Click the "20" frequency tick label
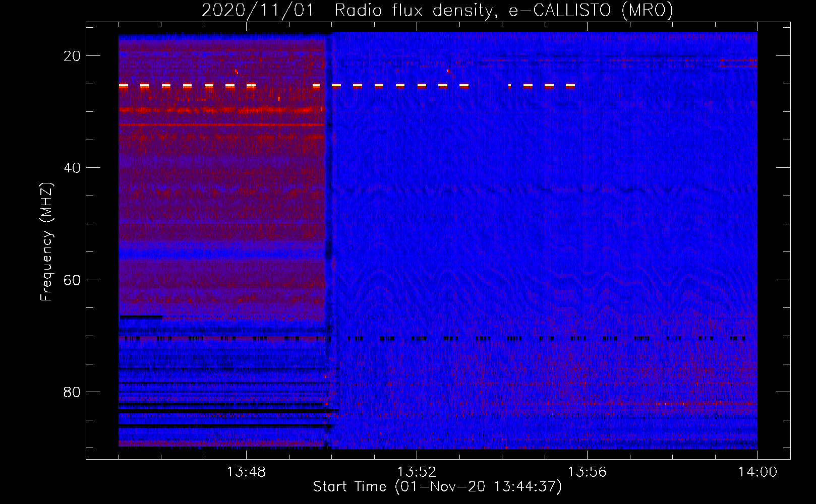816x504 pixels. pos(73,56)
